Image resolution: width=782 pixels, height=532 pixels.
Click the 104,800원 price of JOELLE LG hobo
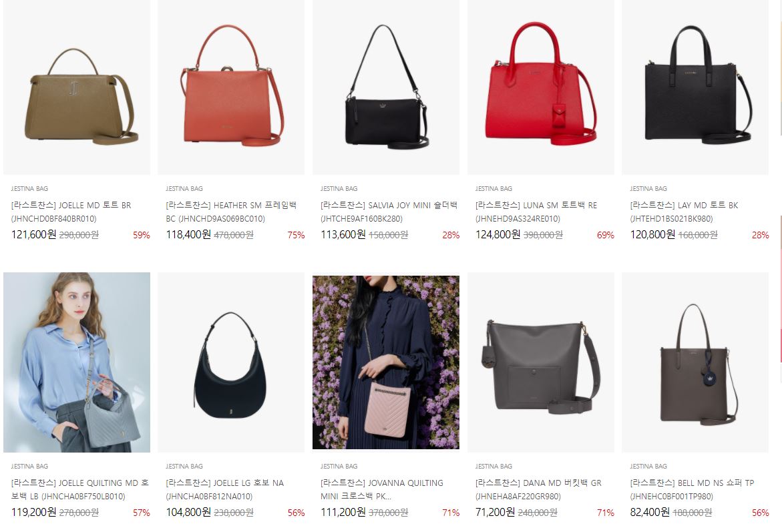(188, 512)
